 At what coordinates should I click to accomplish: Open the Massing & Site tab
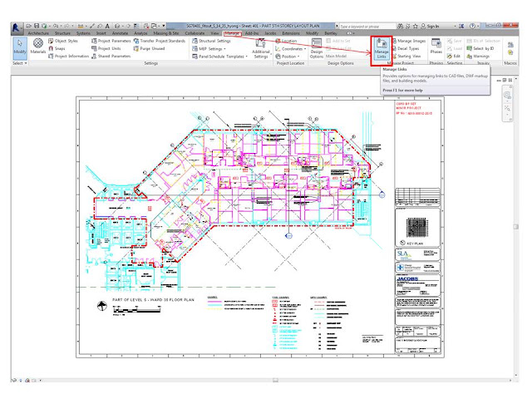tap(166, 33)
